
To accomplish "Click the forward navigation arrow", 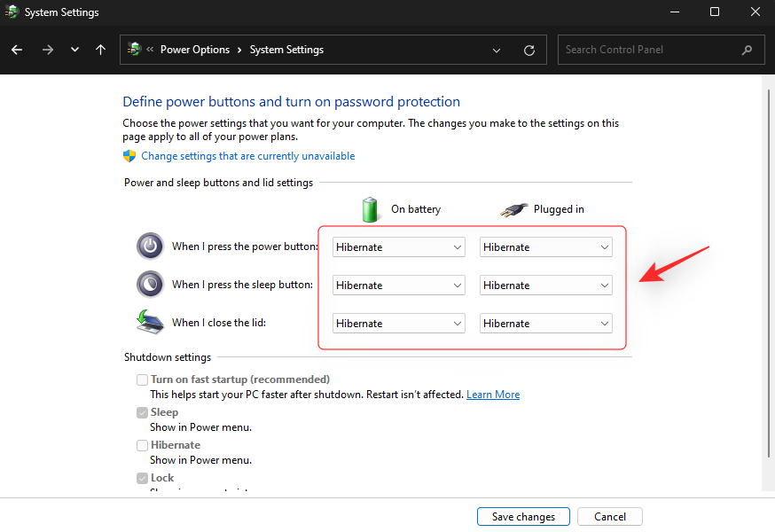I will pyautogui.click(x=48, y=50).
